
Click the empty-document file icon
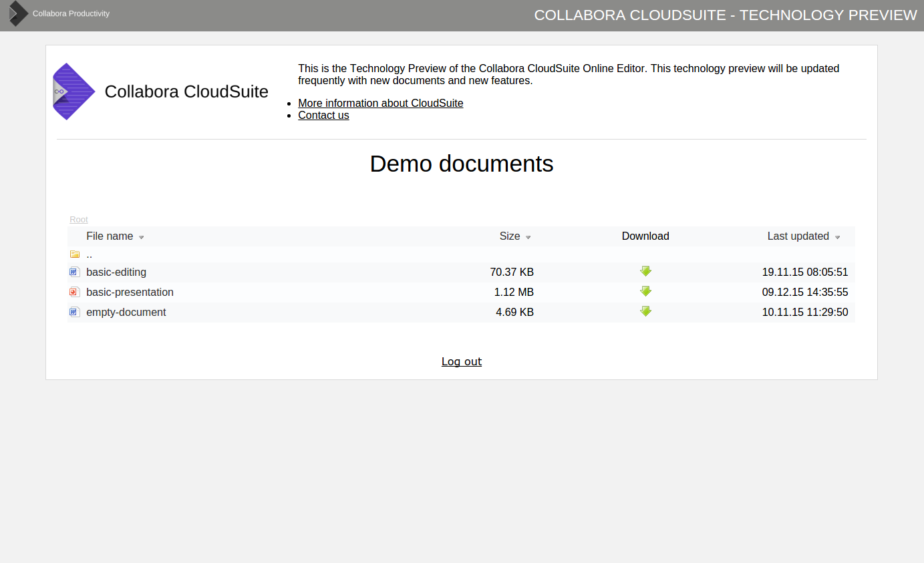point(75,312)
